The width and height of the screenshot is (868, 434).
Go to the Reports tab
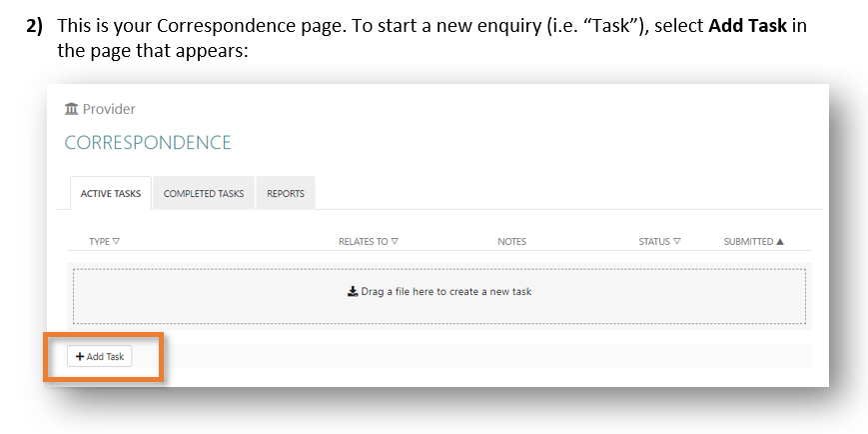286,194
